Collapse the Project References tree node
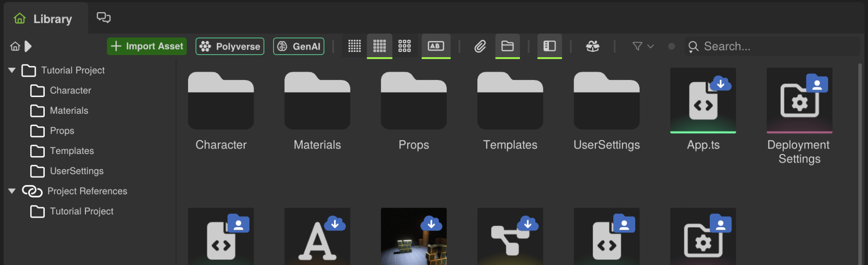Screen dimensions: 868x265 [12, 191]
